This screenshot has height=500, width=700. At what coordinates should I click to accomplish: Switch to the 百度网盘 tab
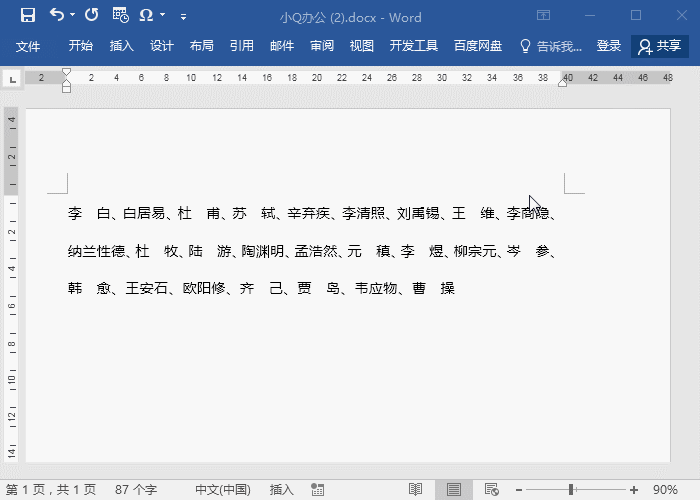pos(478,46)
